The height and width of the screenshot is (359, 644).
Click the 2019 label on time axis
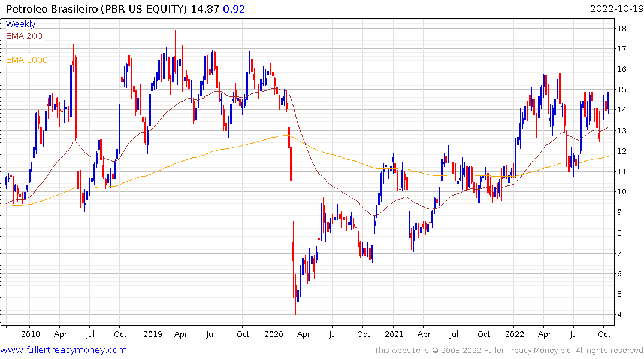click(153, 334)
